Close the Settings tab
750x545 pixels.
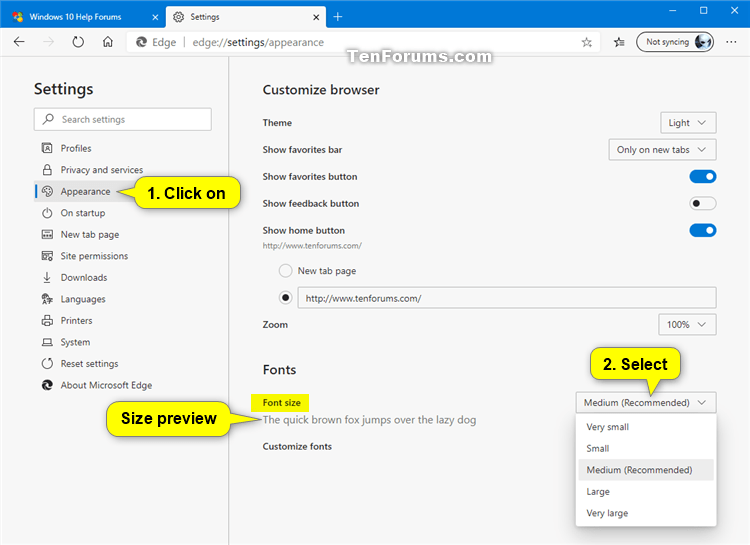point(316,17)
